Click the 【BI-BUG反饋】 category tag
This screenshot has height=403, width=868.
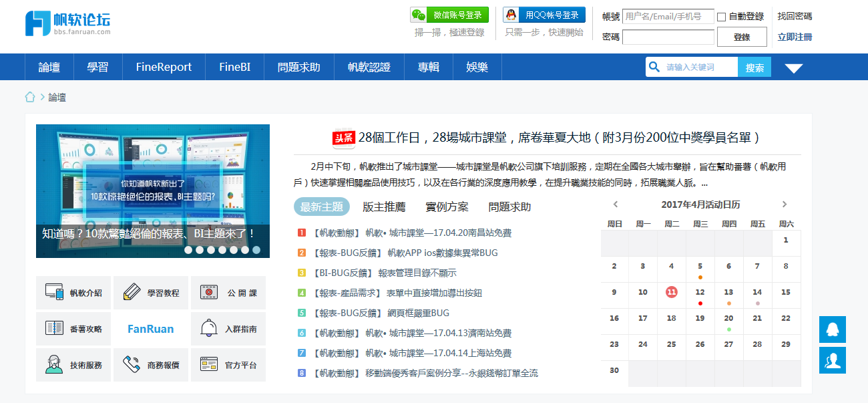[x=343, y=273]
